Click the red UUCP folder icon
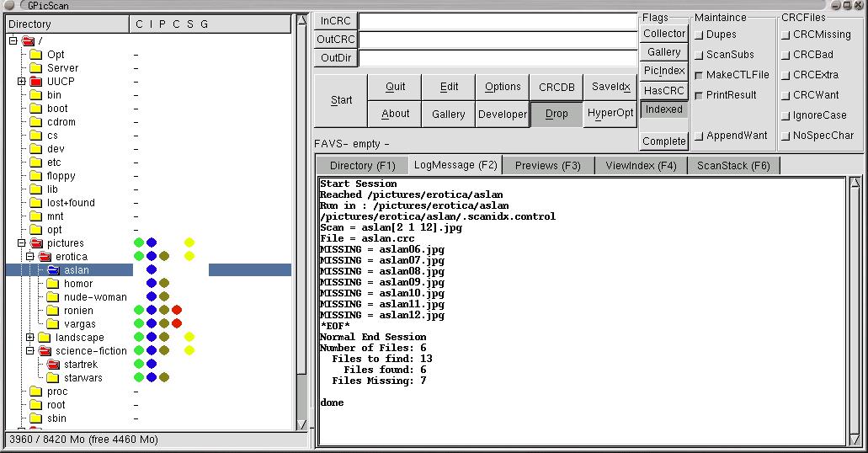The image size is (868, 453). (35, 82)
